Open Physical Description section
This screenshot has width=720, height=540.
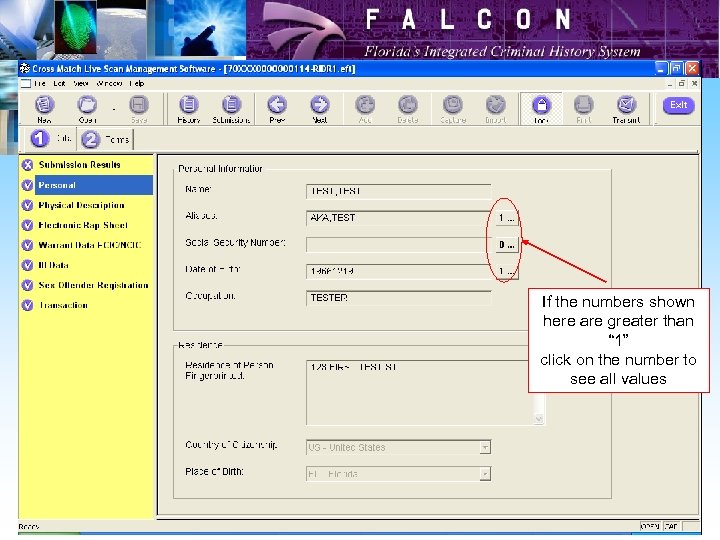(x=81, y=205)
